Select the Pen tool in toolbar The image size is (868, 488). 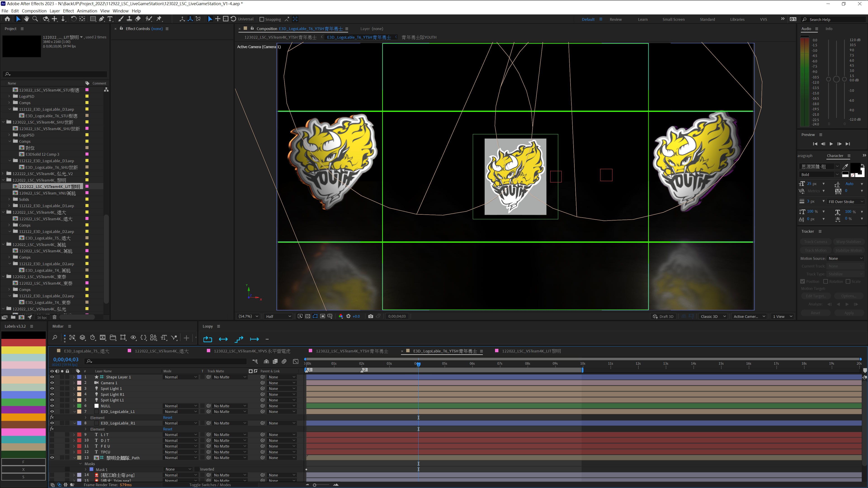[101, 19]
